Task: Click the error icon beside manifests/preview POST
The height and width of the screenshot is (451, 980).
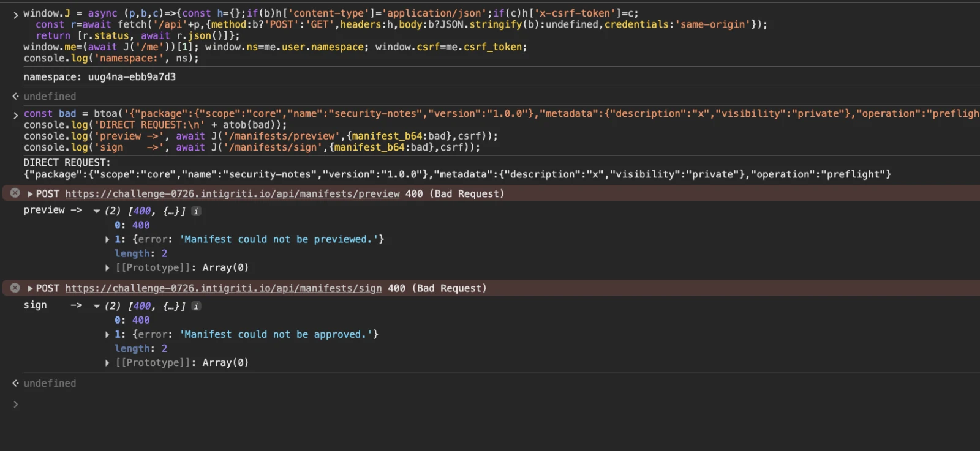Action: (x=15, y=193)
